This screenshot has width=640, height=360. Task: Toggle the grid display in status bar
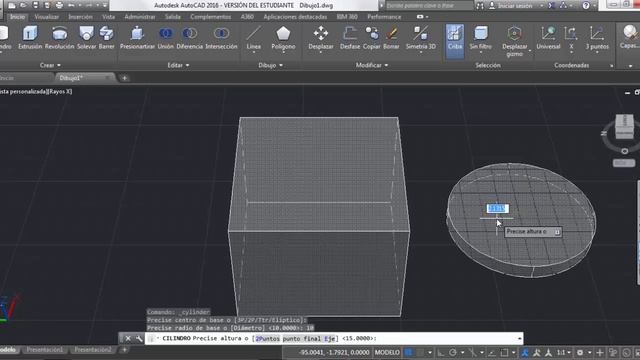coord(409,352)
